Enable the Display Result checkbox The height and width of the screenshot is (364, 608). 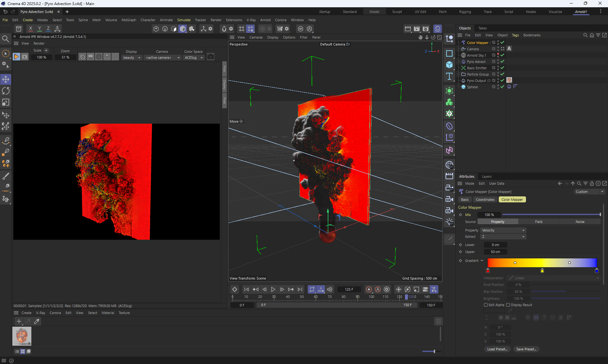pos(508,305)
